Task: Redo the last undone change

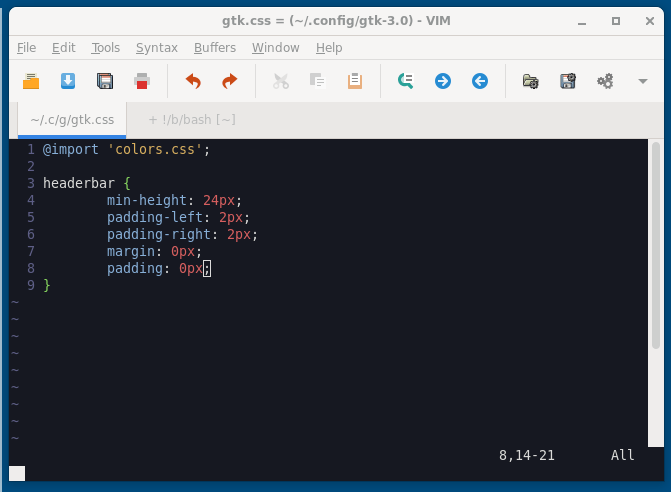Action: (230, 81)
